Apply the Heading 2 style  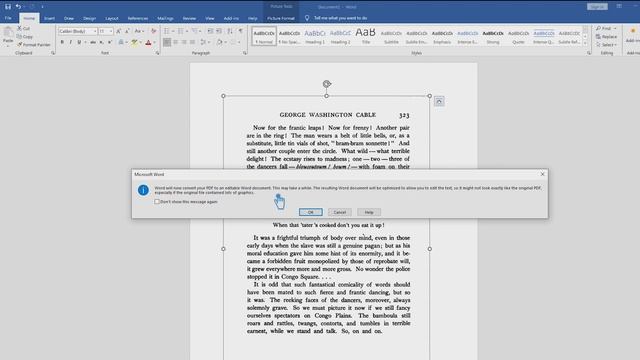click(340, 36)
